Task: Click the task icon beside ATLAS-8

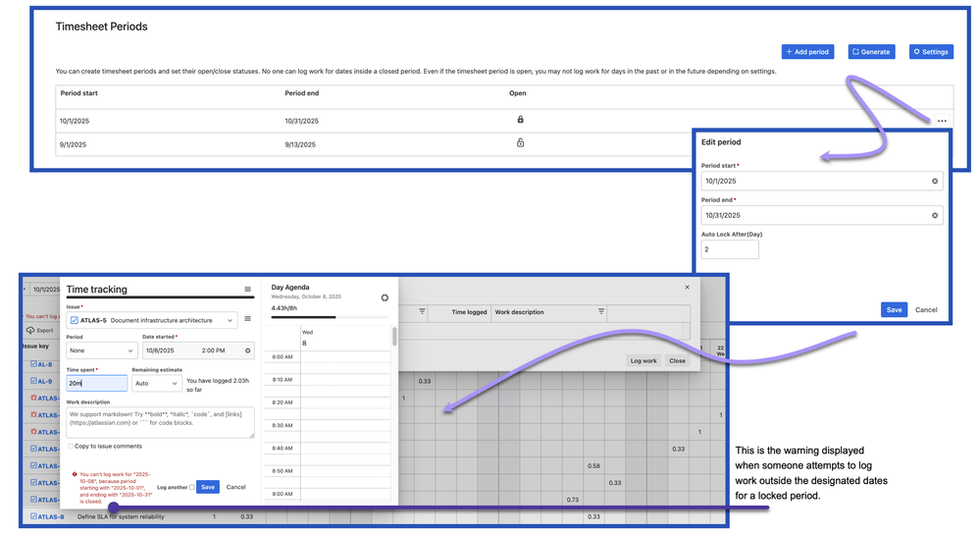Action: click(33, 516)
